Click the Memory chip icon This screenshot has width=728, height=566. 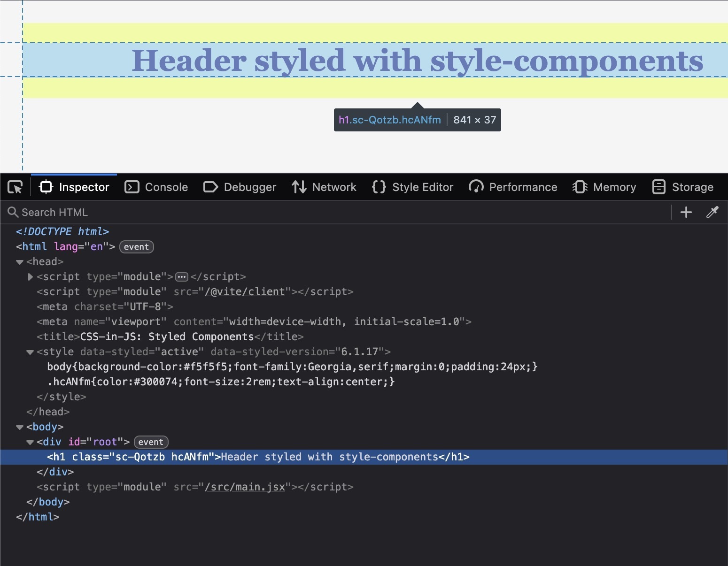(x=580, y=187)
